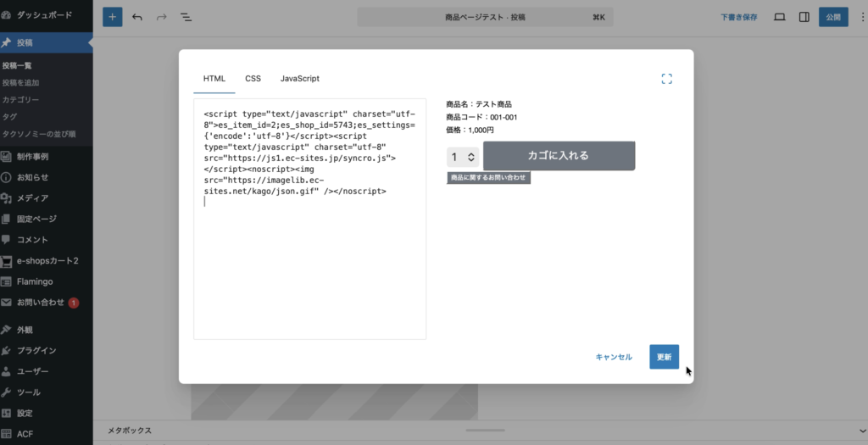Viewport: 868px width, 445px height.
Task: Click 商品に関するお問い合わせ button
Action: (x=488, y=178)
